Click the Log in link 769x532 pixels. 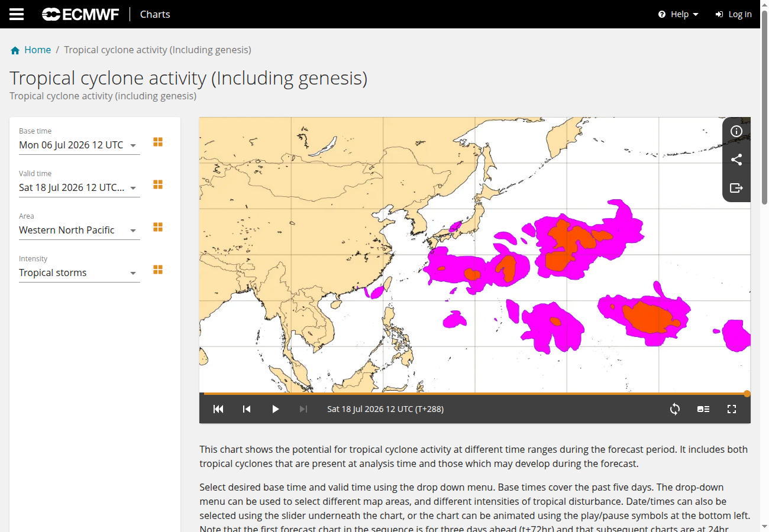734,14
